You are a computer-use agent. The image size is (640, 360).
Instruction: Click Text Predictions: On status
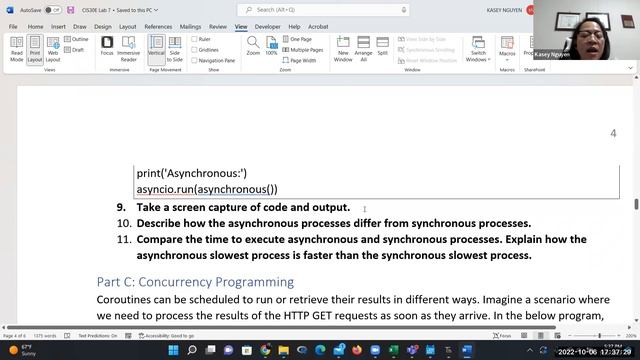(98, 336)
